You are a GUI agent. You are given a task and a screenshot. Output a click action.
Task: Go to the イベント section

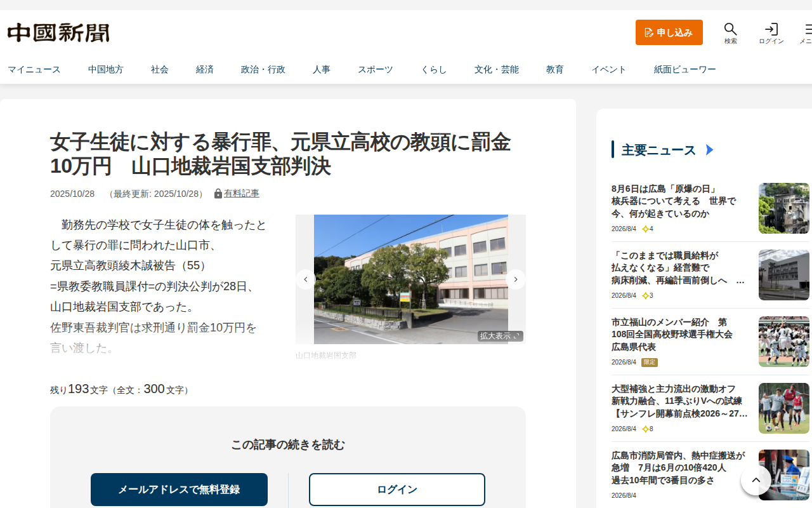point(609,69)
